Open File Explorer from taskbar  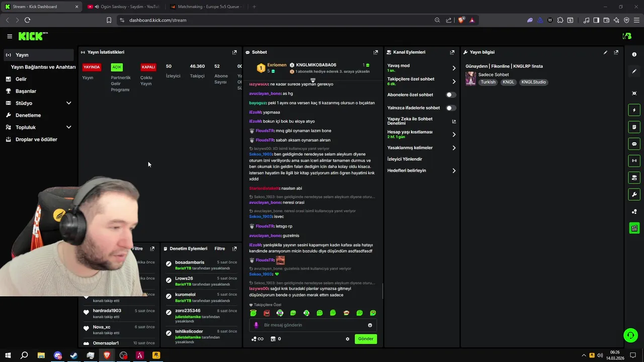click(41, 355)
